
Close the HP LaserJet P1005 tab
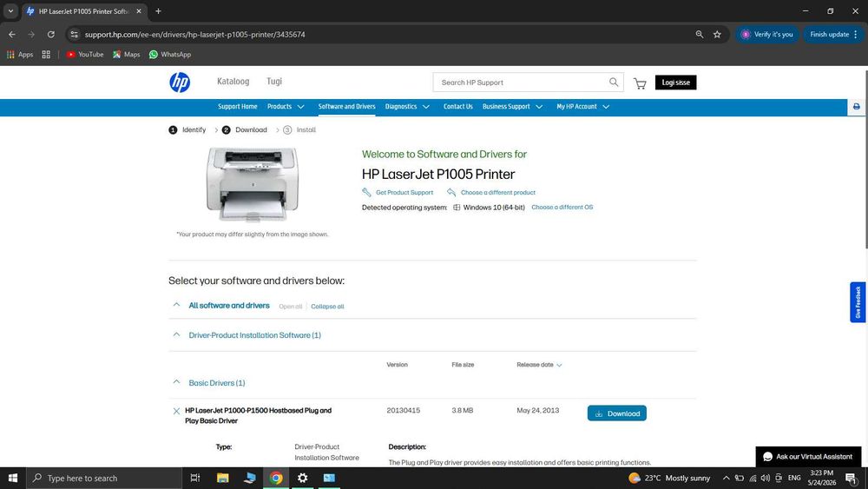[138, 11]
